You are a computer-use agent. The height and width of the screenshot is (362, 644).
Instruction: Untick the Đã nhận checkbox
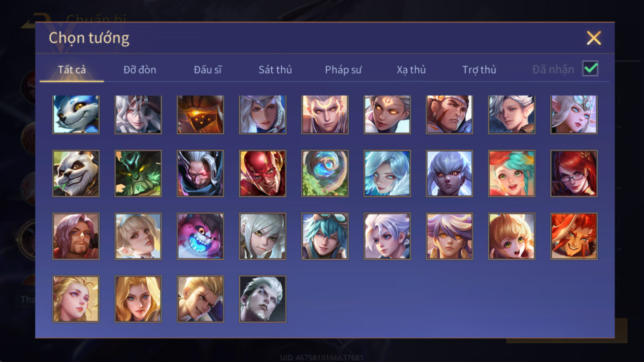tap(590, 68)
